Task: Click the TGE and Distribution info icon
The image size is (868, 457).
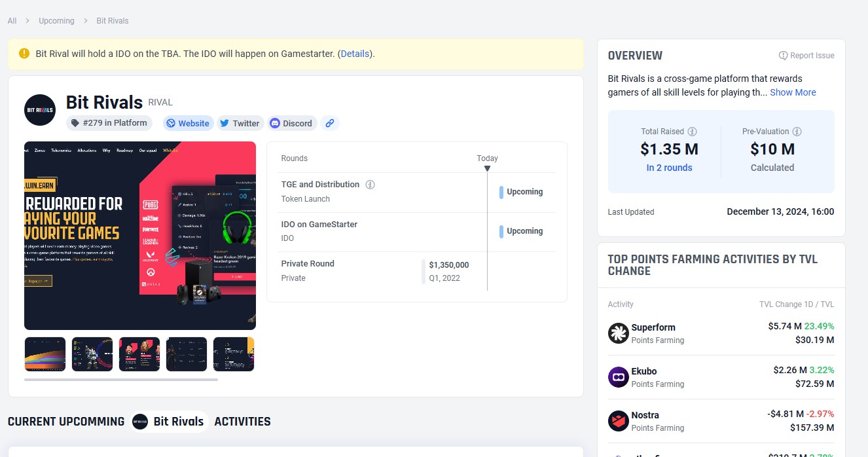Action: [x=370, y=185]
